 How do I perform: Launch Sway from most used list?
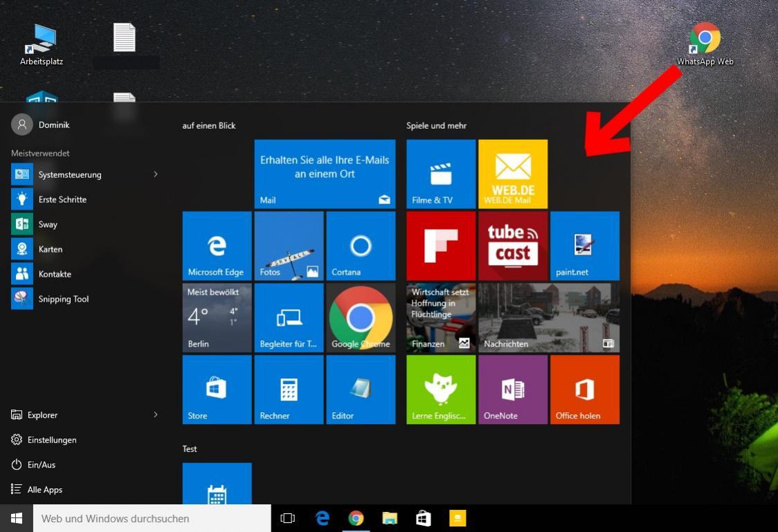click(x=84, y=224)
